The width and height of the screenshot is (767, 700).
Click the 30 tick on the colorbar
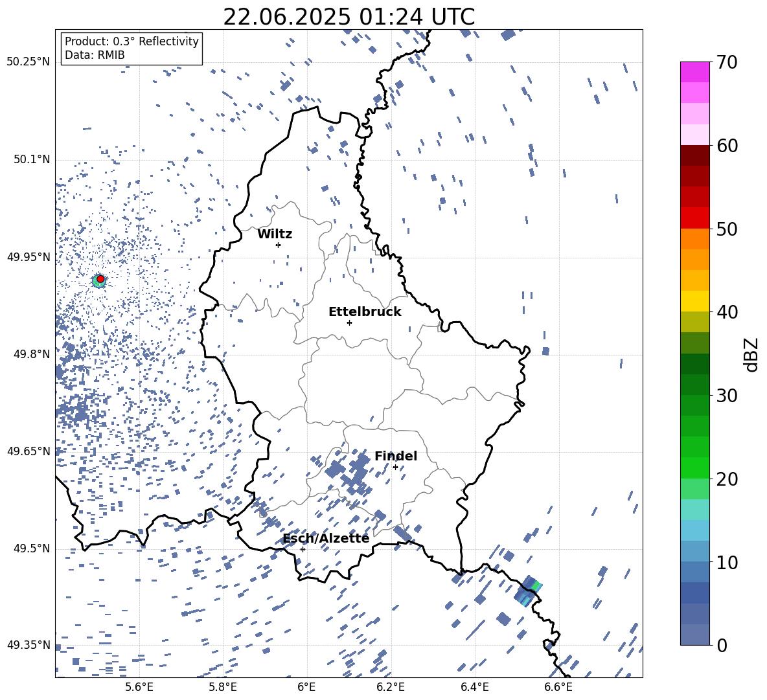(726, 396)
